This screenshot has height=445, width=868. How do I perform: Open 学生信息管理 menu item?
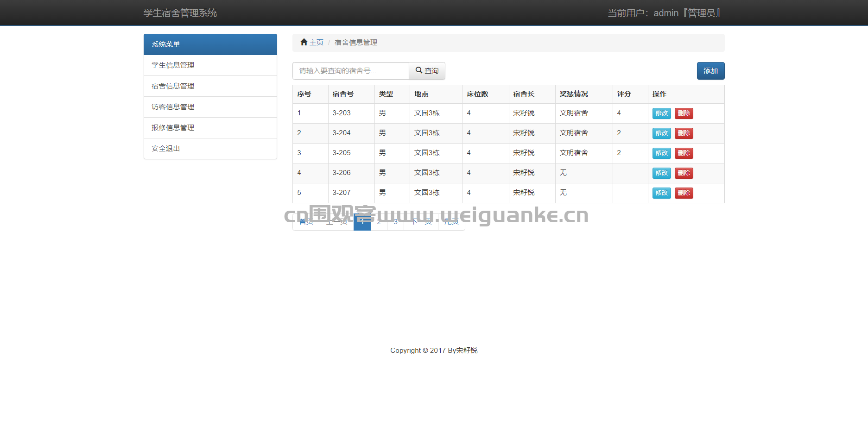(x=210, y=65)
